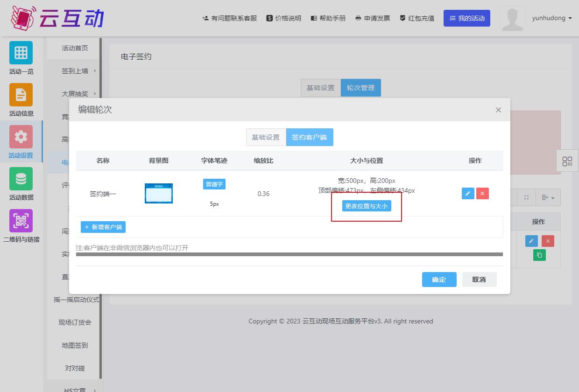Open 我的活动 button

[467, 18]
